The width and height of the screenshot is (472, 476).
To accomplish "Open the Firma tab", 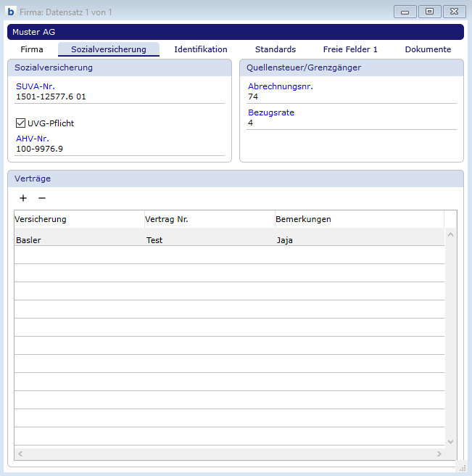I will point(32,49).
